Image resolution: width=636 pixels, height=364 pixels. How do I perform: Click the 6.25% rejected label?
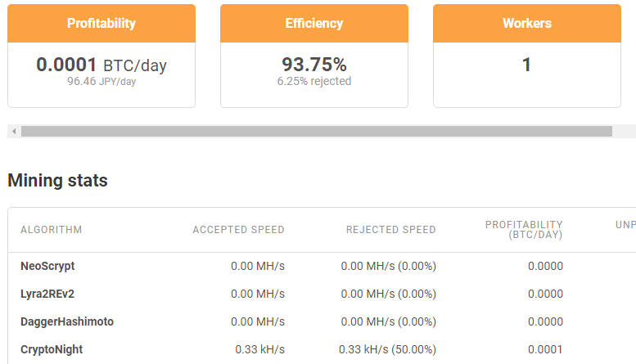314,82
